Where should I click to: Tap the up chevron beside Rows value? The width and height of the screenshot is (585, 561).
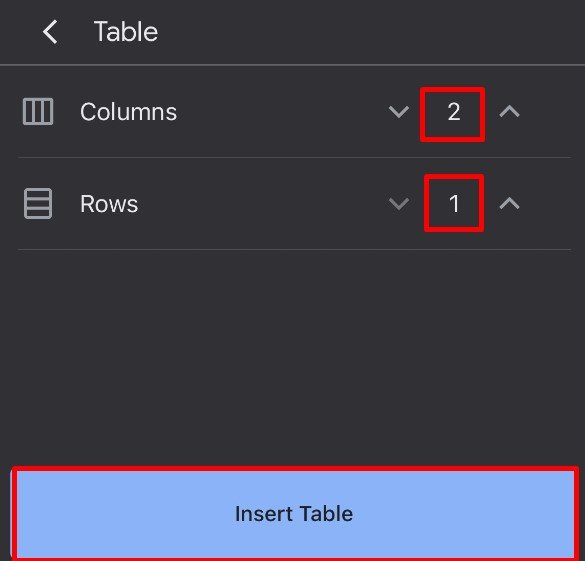pyautogui.click(x=509, y=203)
